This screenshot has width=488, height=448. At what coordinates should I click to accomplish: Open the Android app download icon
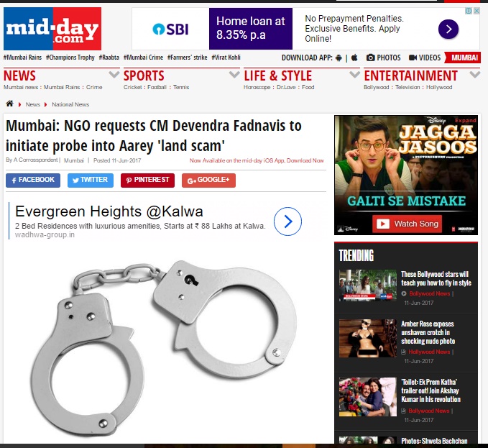click(339, 58)
